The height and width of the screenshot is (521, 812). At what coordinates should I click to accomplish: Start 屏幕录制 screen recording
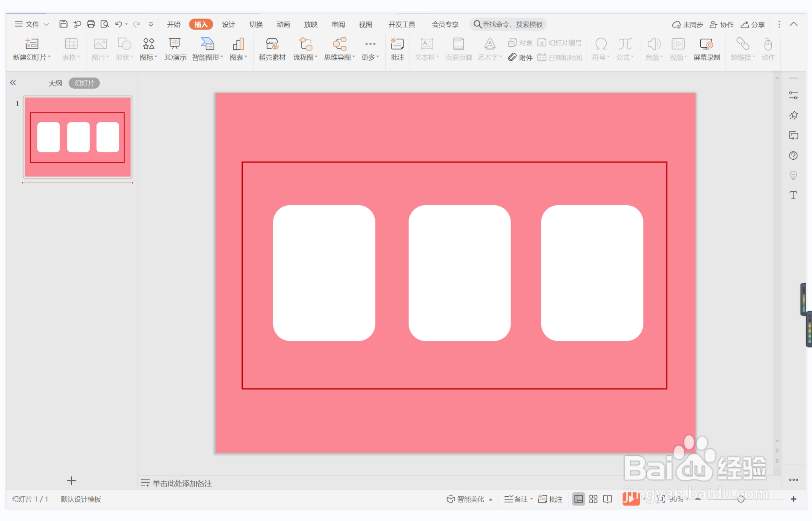tap(706, 49)
